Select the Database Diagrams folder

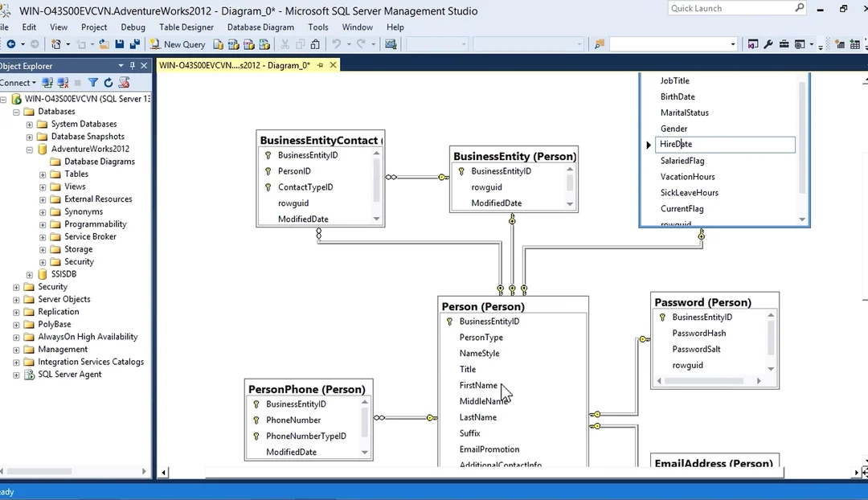click(100, 162)
